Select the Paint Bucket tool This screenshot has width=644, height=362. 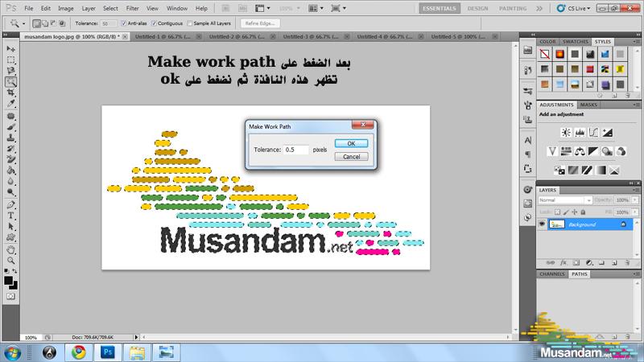click(10, 171)
